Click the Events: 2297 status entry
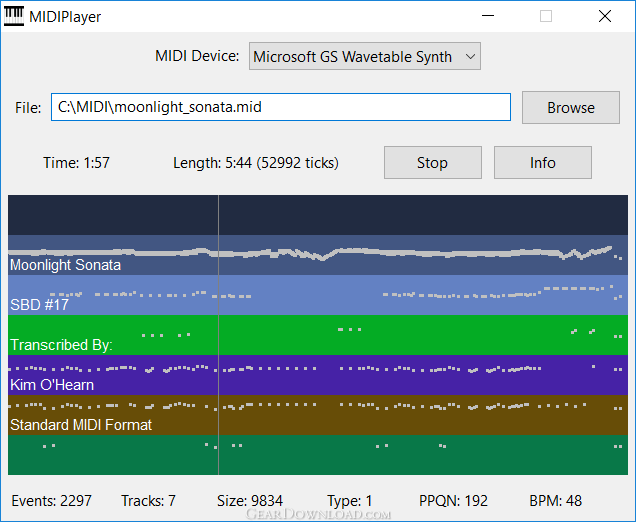 click(x=52, y=501)
